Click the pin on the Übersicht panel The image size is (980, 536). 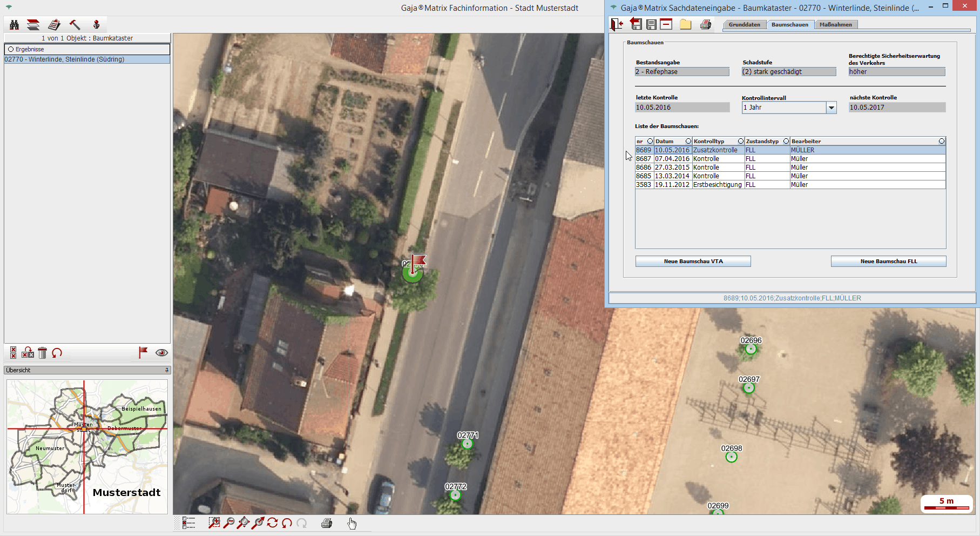167,370
